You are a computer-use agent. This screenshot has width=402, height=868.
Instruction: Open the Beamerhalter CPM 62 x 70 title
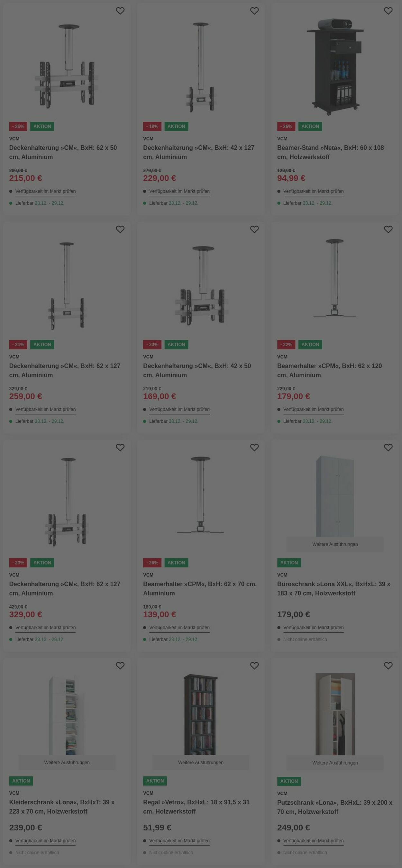click(199, 588)
